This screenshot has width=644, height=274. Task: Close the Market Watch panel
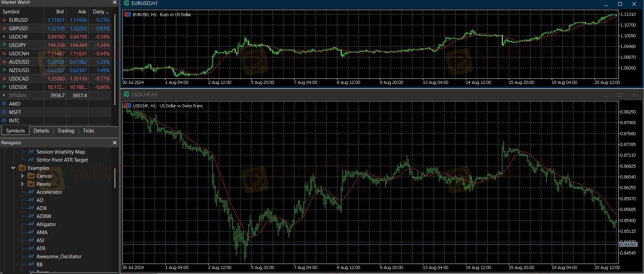114,2
